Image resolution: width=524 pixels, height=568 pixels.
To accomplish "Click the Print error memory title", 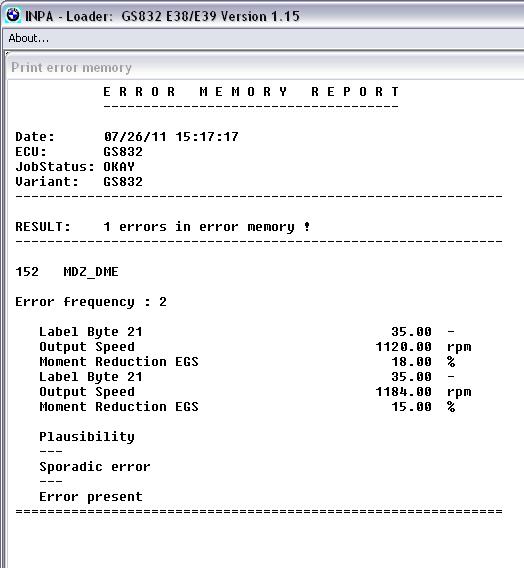I will (71, 67).
